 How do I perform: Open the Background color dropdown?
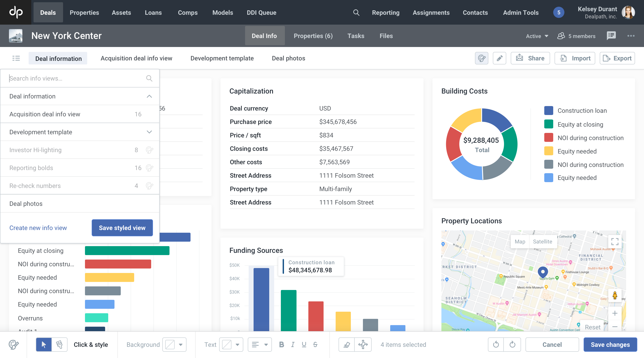[x=180, y=344]
